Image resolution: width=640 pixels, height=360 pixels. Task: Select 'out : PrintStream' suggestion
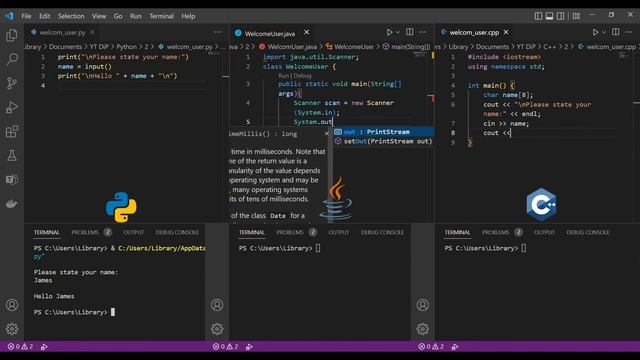pos(383,132)
